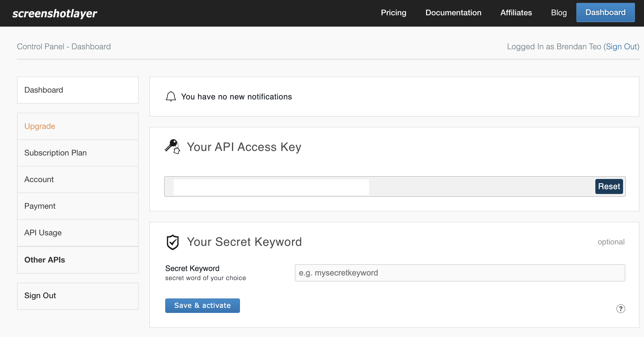Open Payment section in sidebar
Viewport: 644px width, 337px height.
point(78,206)
